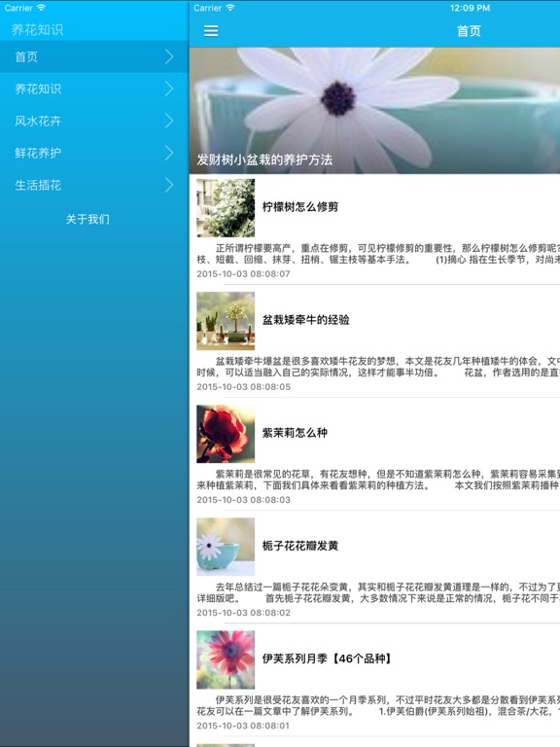Tap the hamburger menu icon

click(211, 31)
